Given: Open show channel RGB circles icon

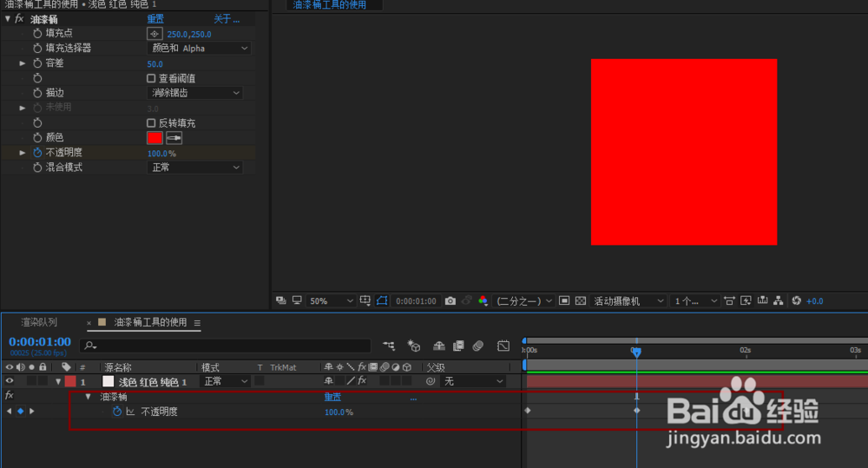Looking at the screenshot, I should pyautogui.click(x=483, y=300).
